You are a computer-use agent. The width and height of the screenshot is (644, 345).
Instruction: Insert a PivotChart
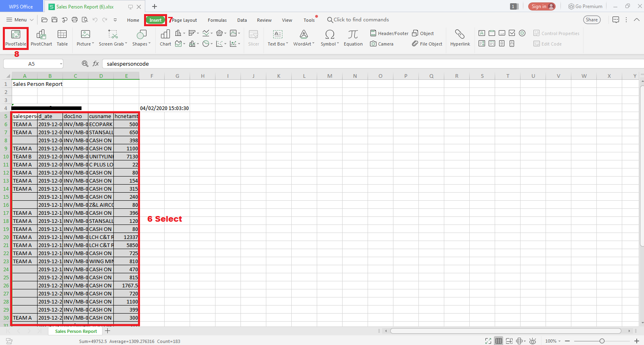[41, 38]
